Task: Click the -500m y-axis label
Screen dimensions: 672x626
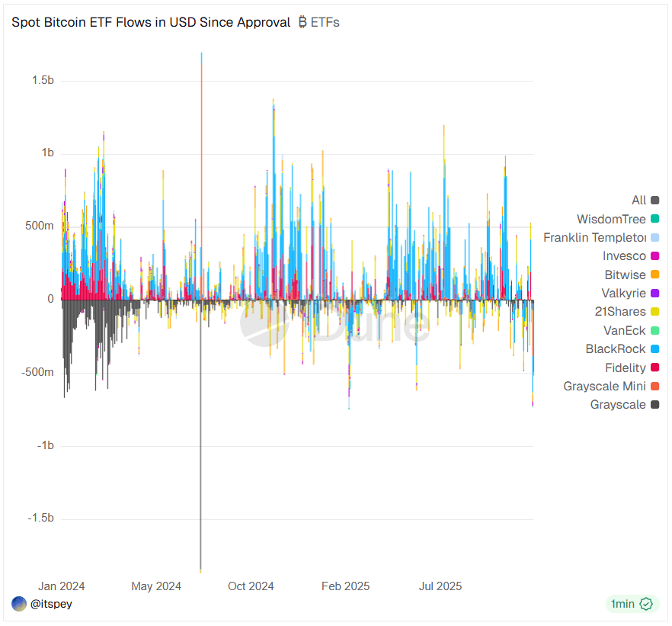Action: (37, 372)
